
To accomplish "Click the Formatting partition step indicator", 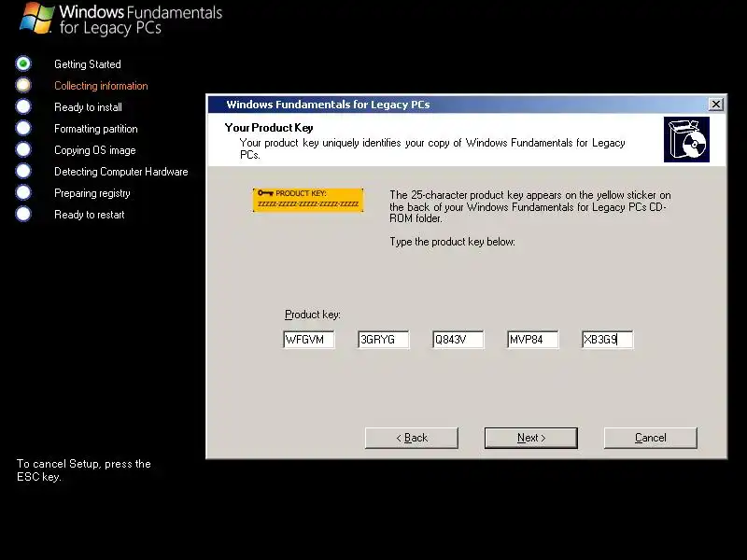I will click(x=22, y=128).
